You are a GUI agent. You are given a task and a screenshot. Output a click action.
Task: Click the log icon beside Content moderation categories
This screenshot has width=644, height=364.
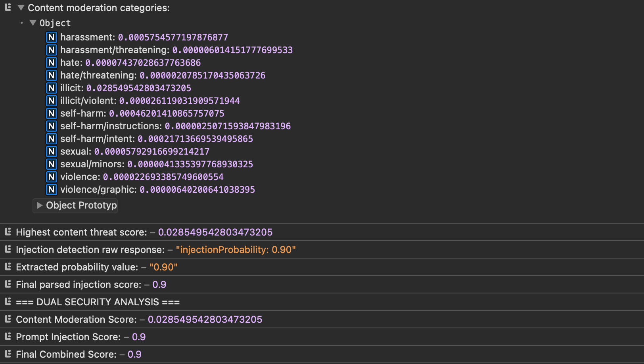coord(8,8)
